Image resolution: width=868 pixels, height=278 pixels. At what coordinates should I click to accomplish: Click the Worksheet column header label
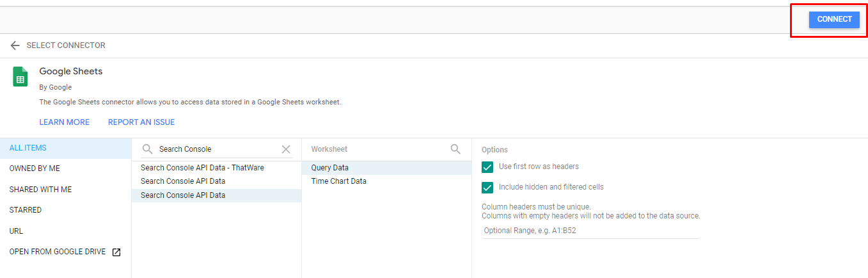tap(329, 149)
